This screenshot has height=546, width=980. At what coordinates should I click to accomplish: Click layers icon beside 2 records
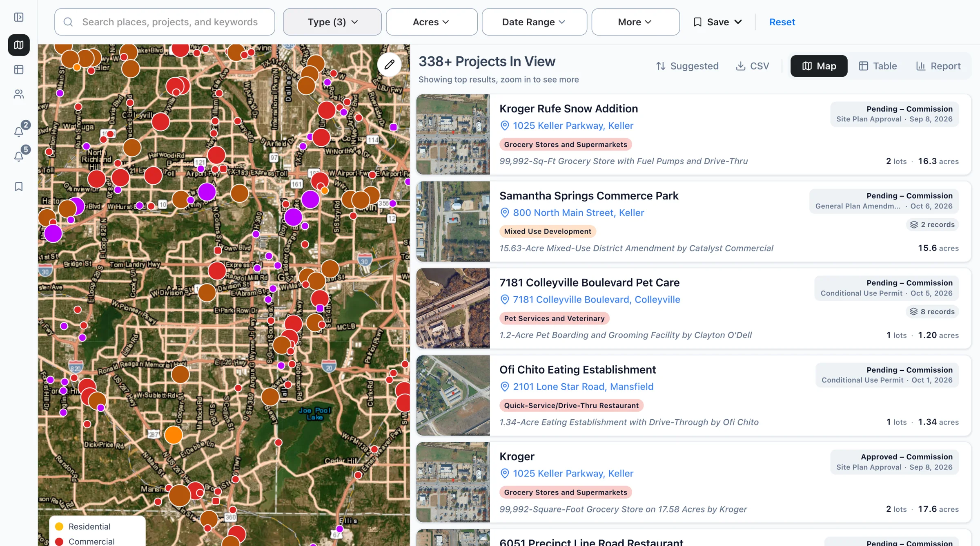914,225
